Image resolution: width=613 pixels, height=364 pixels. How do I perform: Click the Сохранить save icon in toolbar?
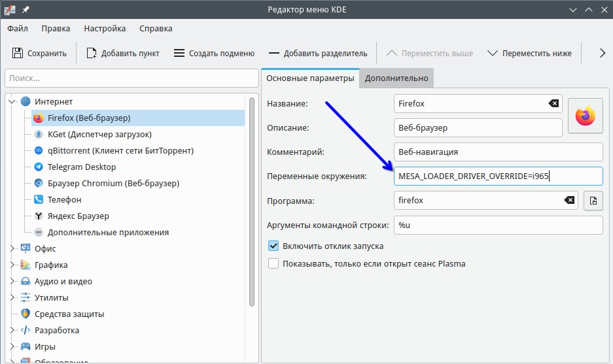pyautogui.click(x=18, y=53)
